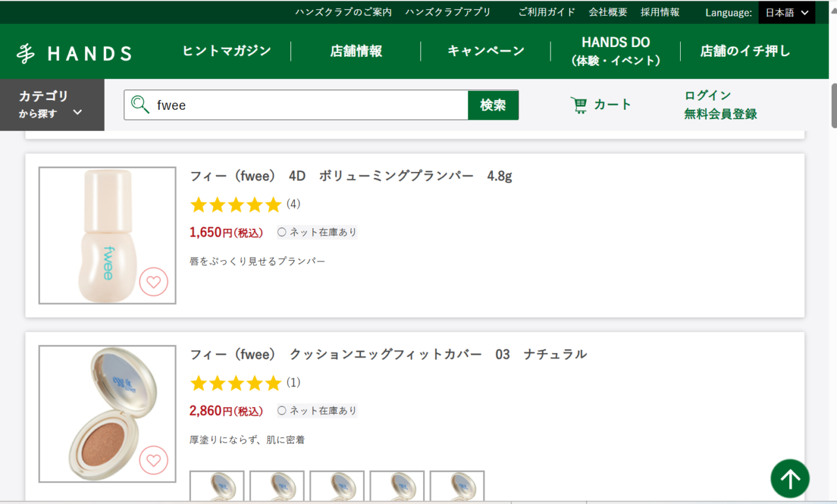Favorite the Cushion Egg Fit Cover with heart
The height and width of the screenshot is (504, 837).
click(x=154, y=460)
